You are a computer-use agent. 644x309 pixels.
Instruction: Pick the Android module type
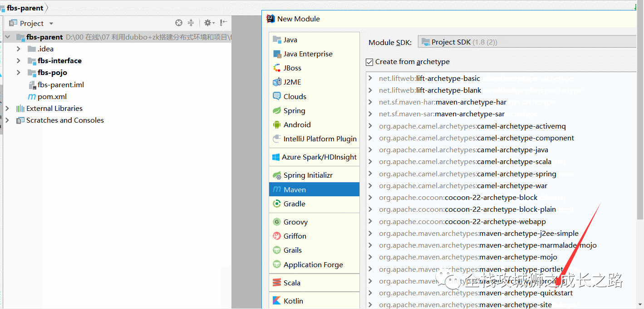(314, 125)
